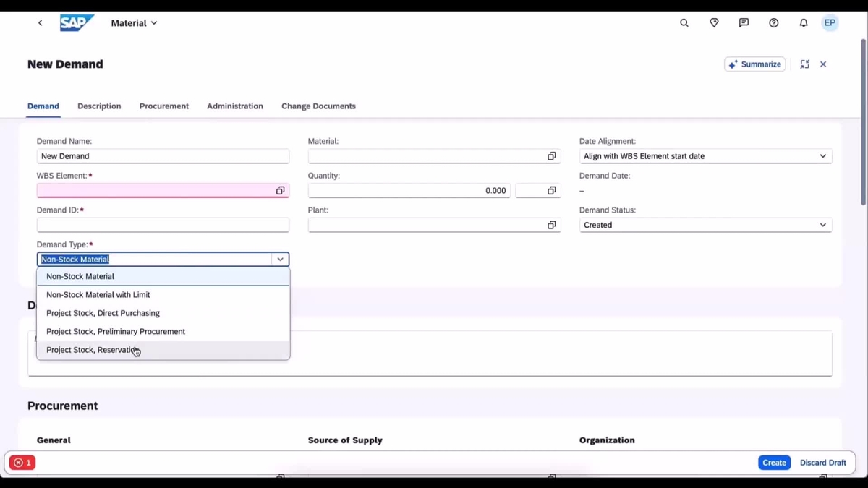This screenshot has height=488, width=868.
Task: Switch to the Administration tab
Action: 234,106
